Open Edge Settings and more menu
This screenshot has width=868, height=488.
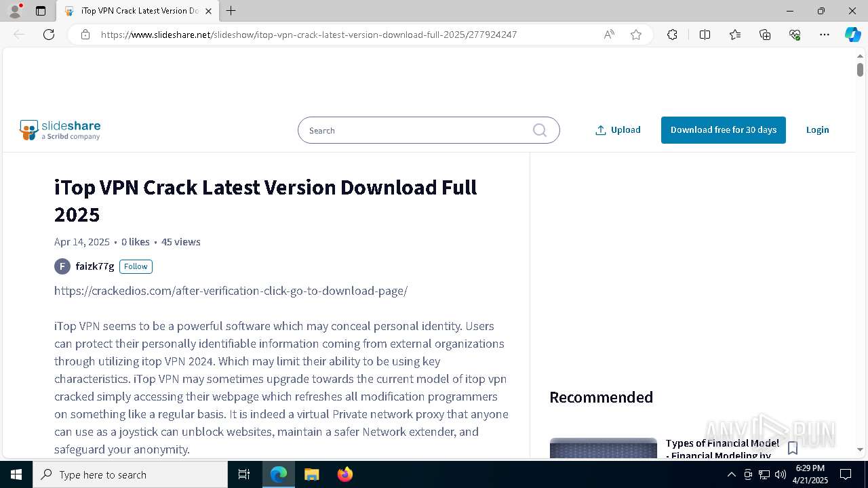click(x=825, y=35)
